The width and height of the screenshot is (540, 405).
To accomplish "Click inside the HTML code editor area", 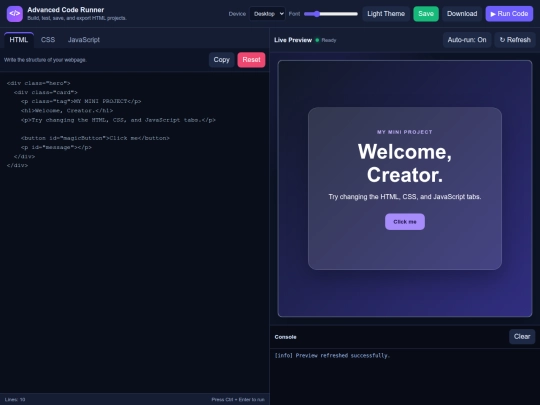I will click(134, 232).
